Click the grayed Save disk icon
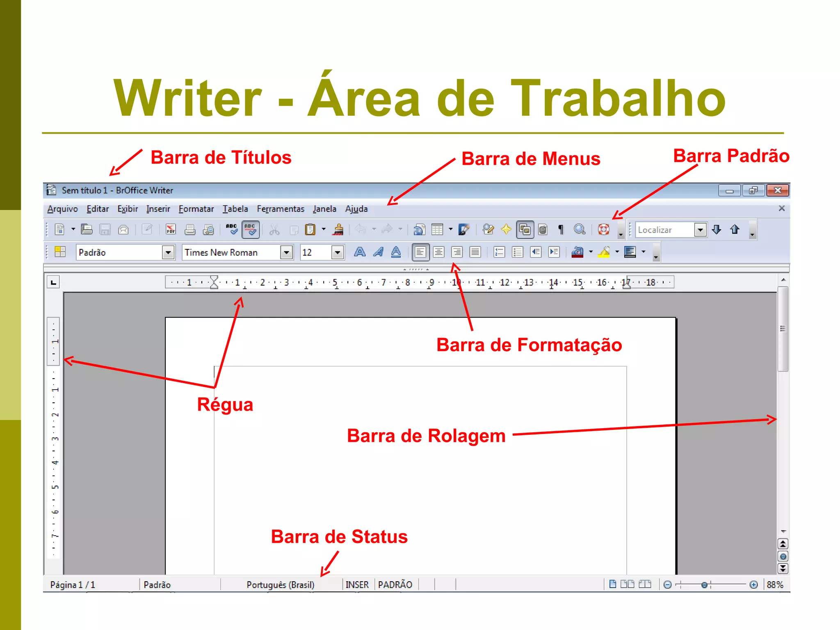 (x=105, y=229)
